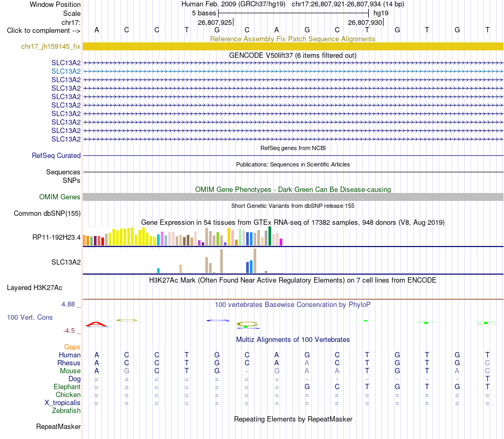The height and width of the screenshot is (439, 504).
Task: Click the orange Gaps label
Action: click(72, 347)
